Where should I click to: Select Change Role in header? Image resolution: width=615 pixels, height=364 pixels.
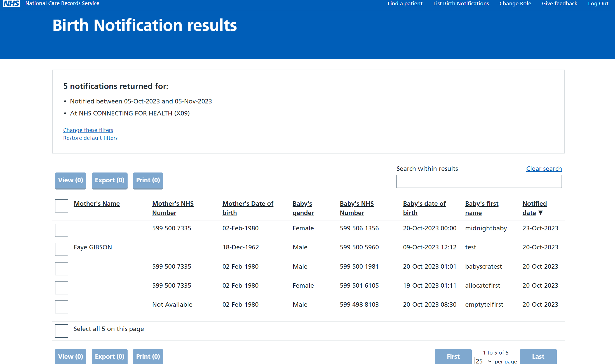[515, 4]
